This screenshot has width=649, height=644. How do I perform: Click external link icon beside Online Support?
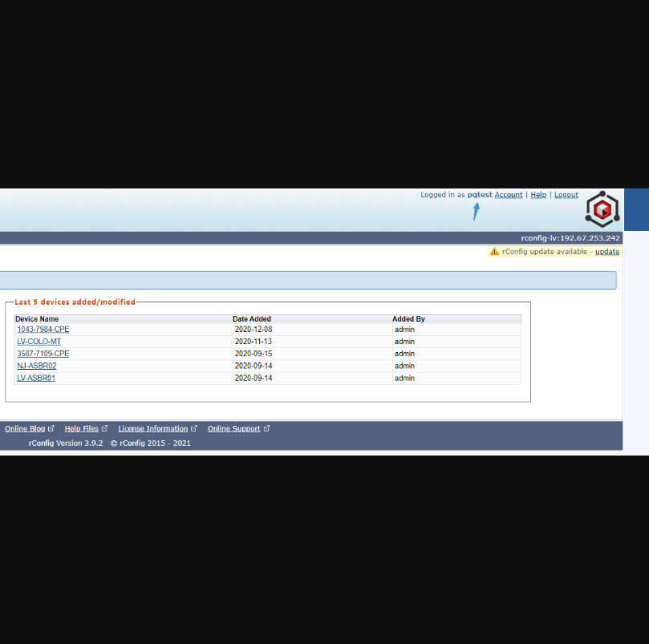266,429
